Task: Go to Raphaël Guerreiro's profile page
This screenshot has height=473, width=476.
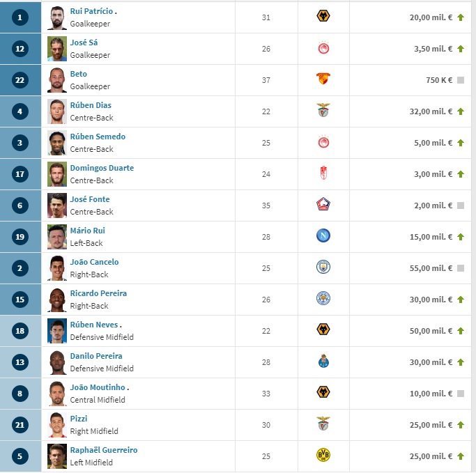Action: pos(104,450)
